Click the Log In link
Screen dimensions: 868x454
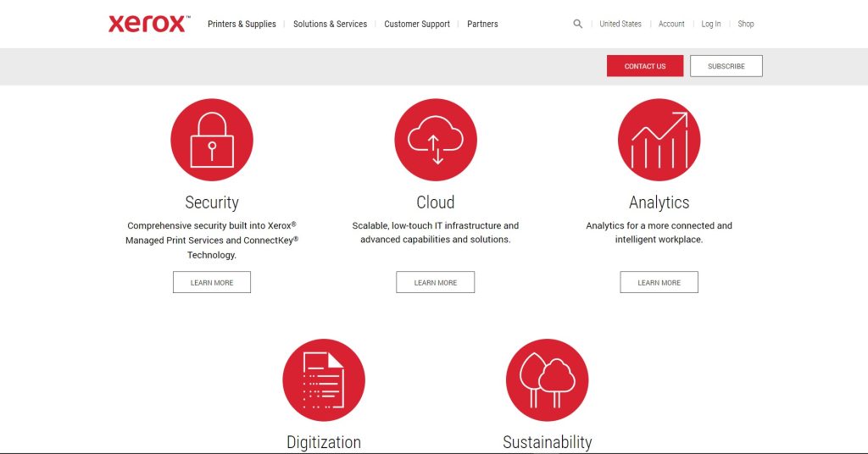[x=711, y=24]
